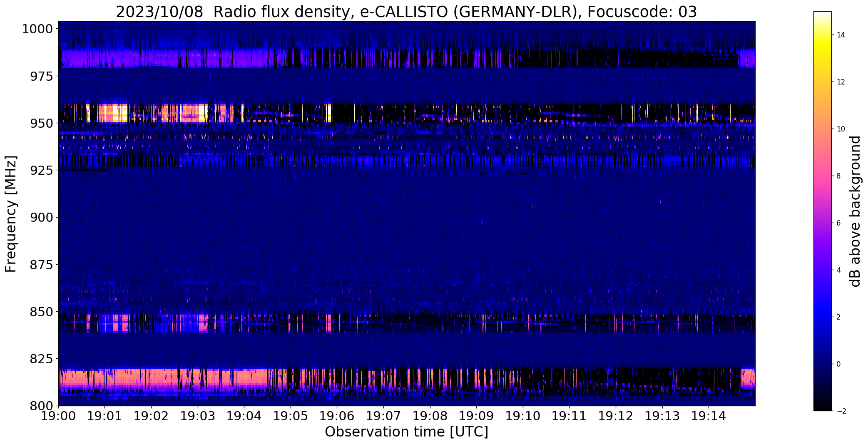Click the 19:06 time tick label
Screen dimensions: 868x444
(x=337, y=416)
